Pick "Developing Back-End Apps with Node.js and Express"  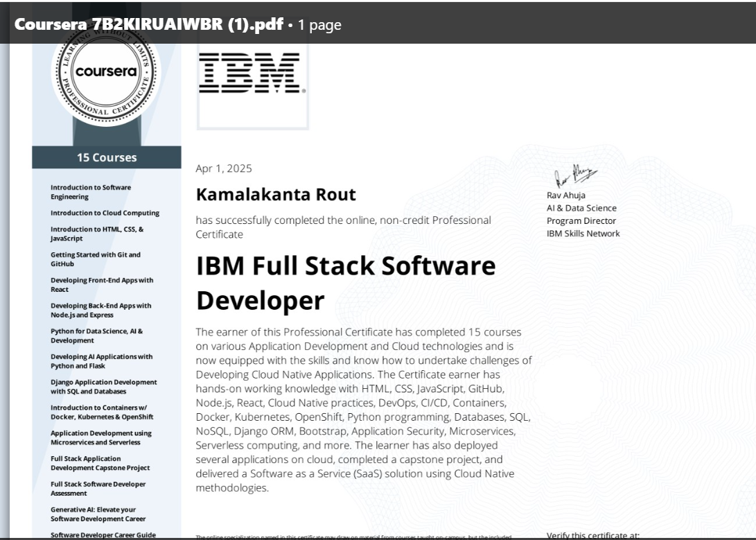(x=100, y=311)
